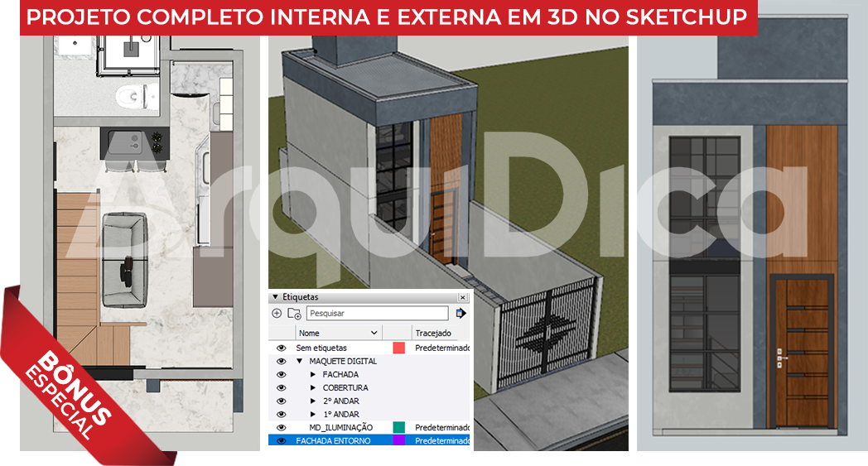The image size is (868, 466).
Task: Open the green MD_ILUMINAÇÃO color swatch
Action: [398, 427]
